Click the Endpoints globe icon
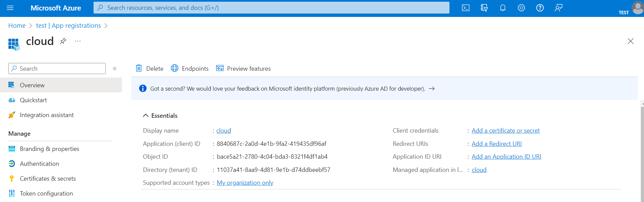This screenshot has width=644, height=202. [175, 68]
